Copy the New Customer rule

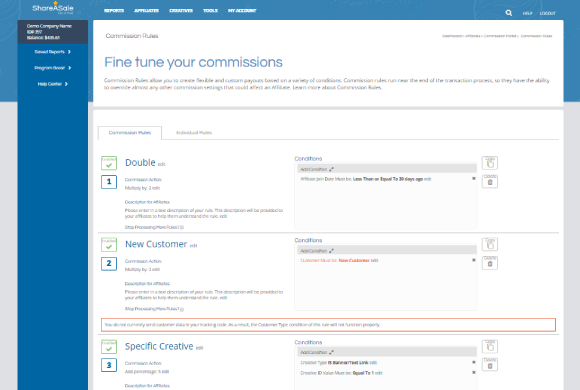click(x=490, y=244)
